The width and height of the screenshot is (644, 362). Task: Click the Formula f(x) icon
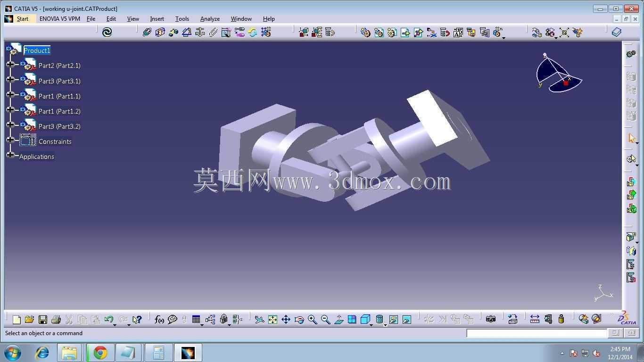click(x=159, y=320)
